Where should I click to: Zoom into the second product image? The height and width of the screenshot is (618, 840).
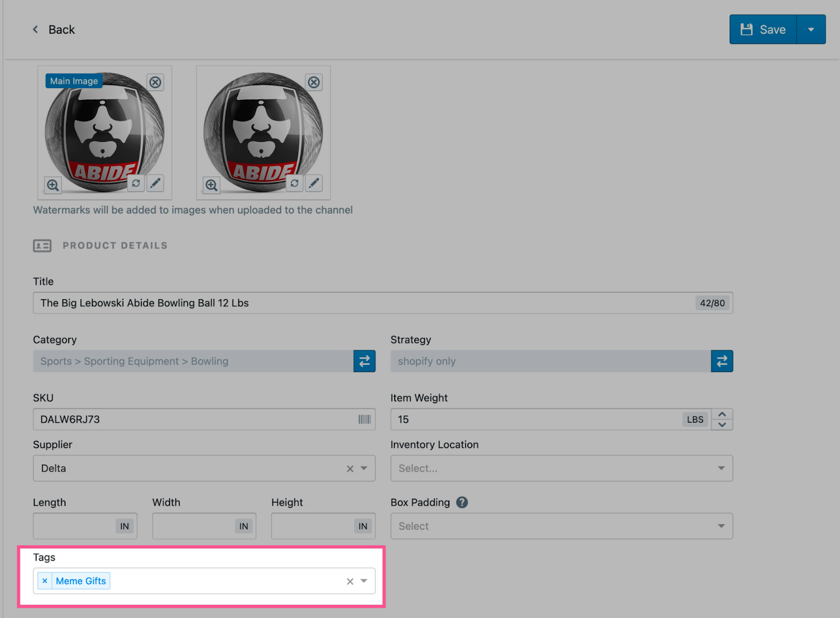point(212,185)
